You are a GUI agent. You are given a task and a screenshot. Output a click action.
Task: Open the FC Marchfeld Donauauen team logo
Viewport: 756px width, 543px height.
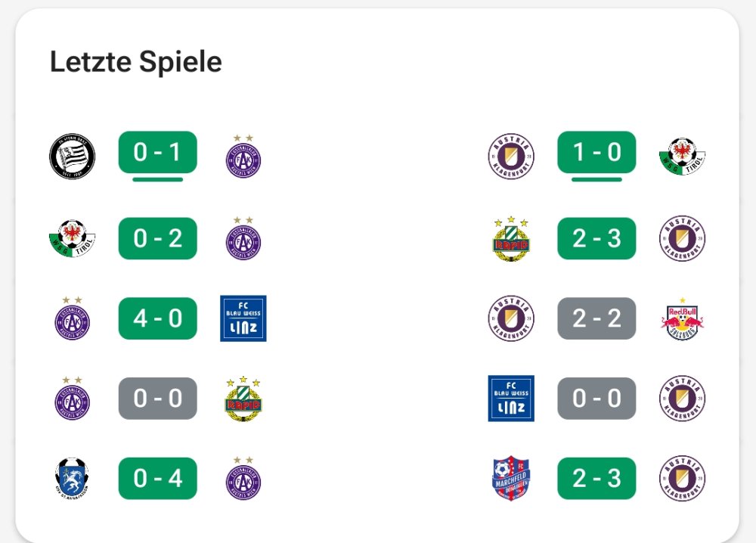tap(511, 478)
